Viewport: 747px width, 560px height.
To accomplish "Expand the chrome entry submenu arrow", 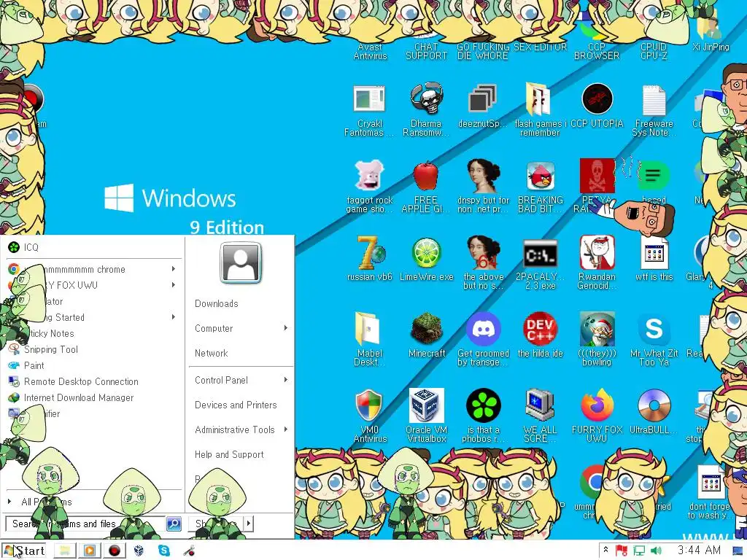I will pos(174,269).
